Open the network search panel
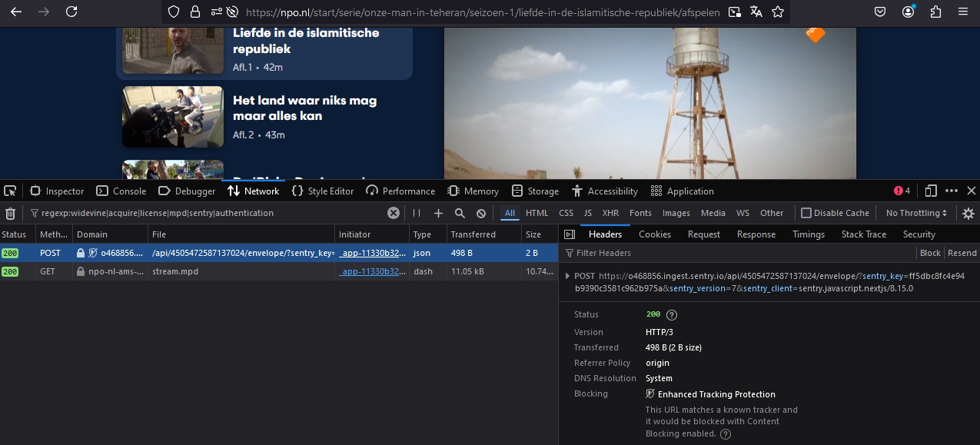This screenshot has height=445, width=980. (460, 213)
